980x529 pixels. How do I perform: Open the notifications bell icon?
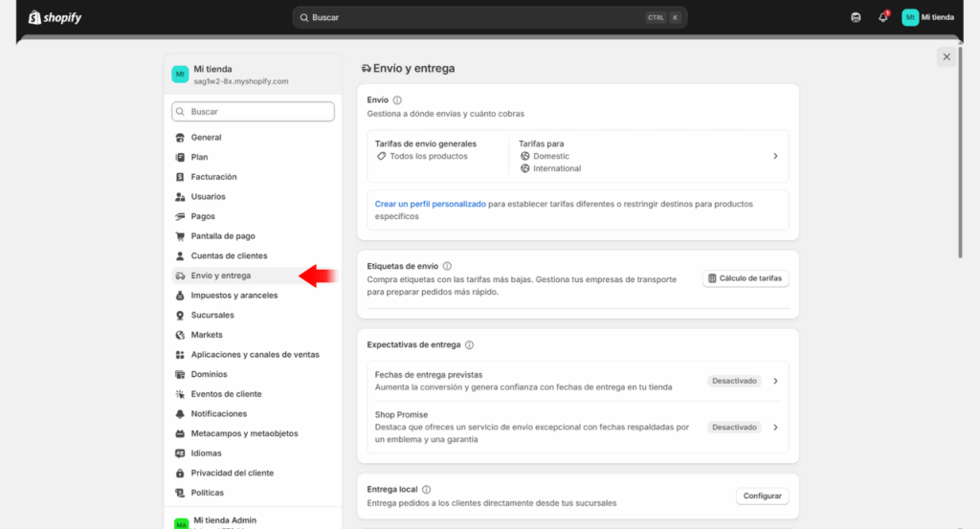click(882, 17)
